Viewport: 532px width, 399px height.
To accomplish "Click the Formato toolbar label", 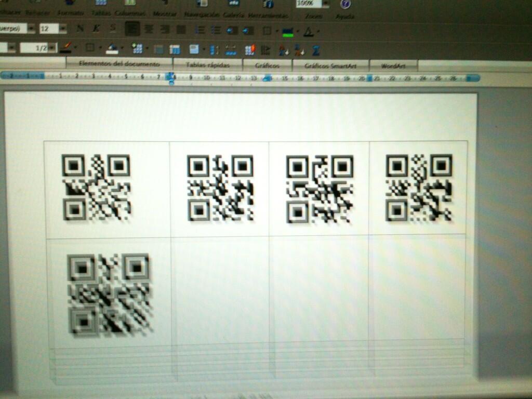I will coord(71,13).
